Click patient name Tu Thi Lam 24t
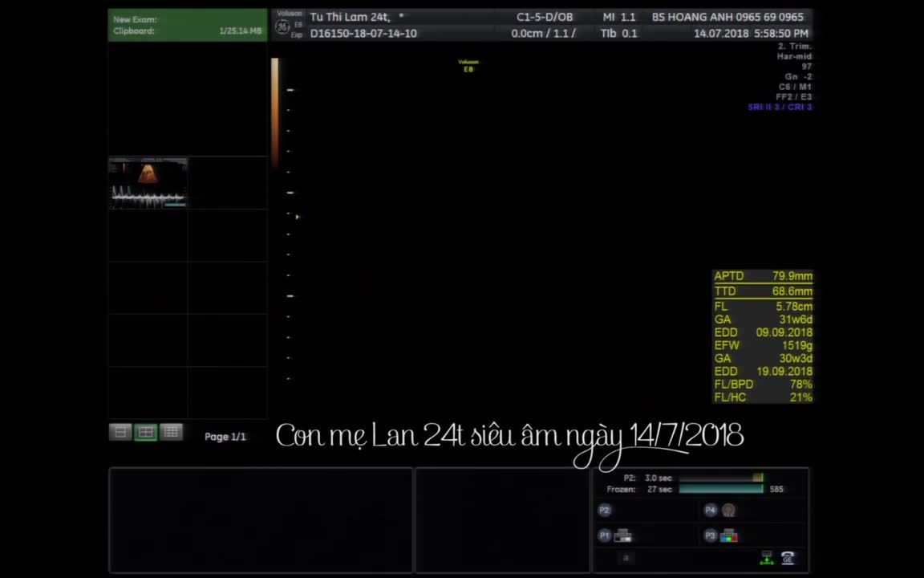 click(350, 17)
